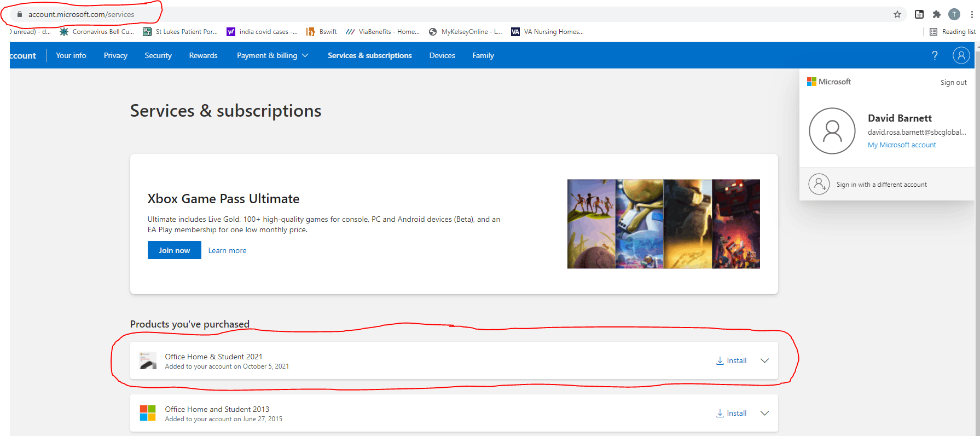980x436 pixels.
Task: Go to Your info tab
Action: pyautogui.click(x=71, y=55)
